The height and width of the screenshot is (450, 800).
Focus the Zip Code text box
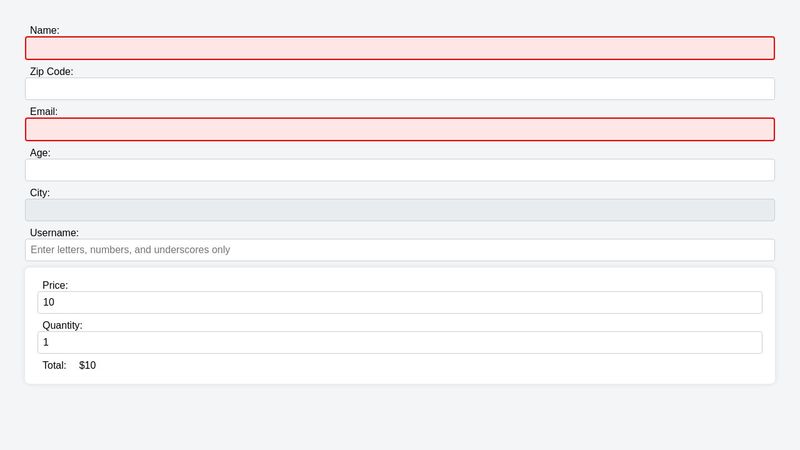(x=400, y=89)
